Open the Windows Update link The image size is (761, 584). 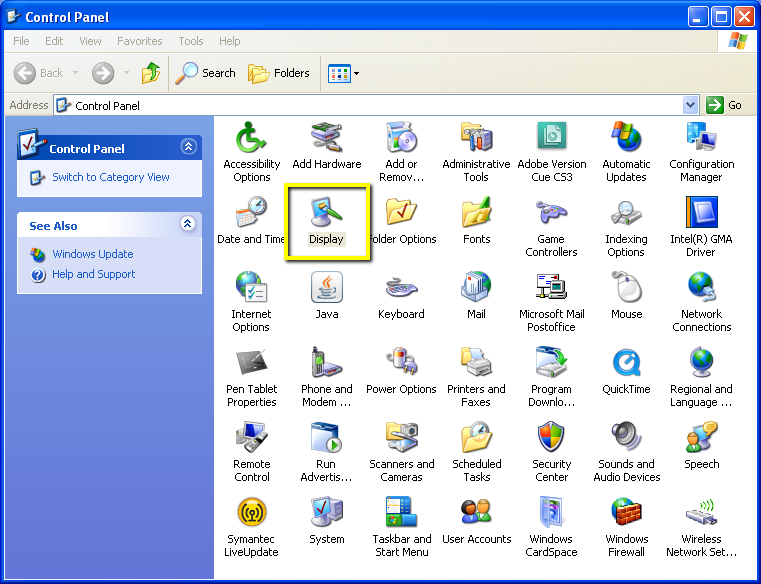tap(93, 254)
